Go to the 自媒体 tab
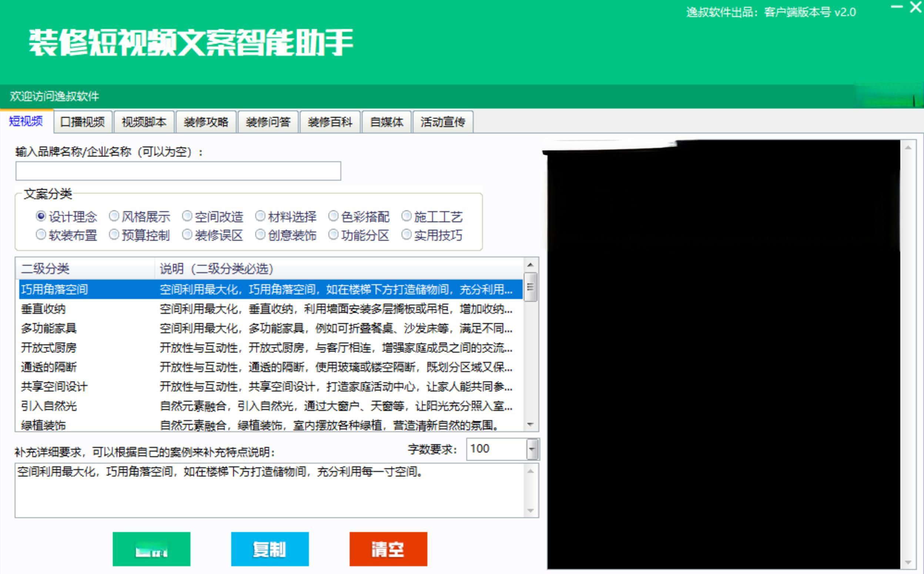 (386, 122)
